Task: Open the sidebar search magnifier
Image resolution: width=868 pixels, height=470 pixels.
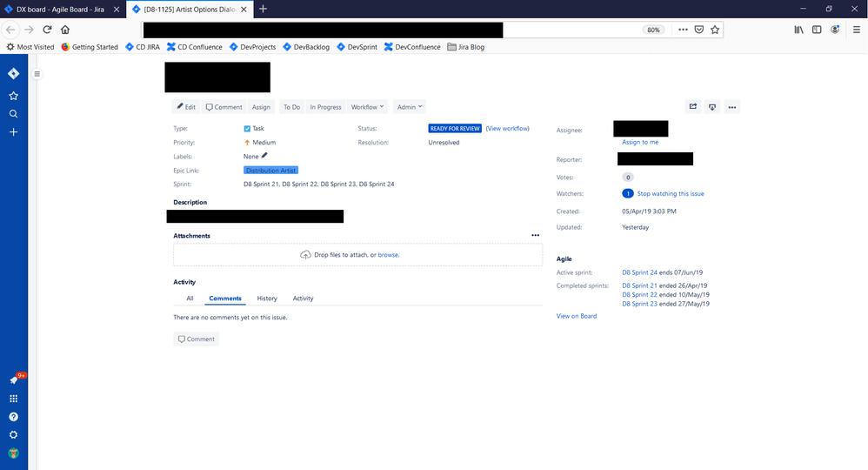Action: pos(14,114)
